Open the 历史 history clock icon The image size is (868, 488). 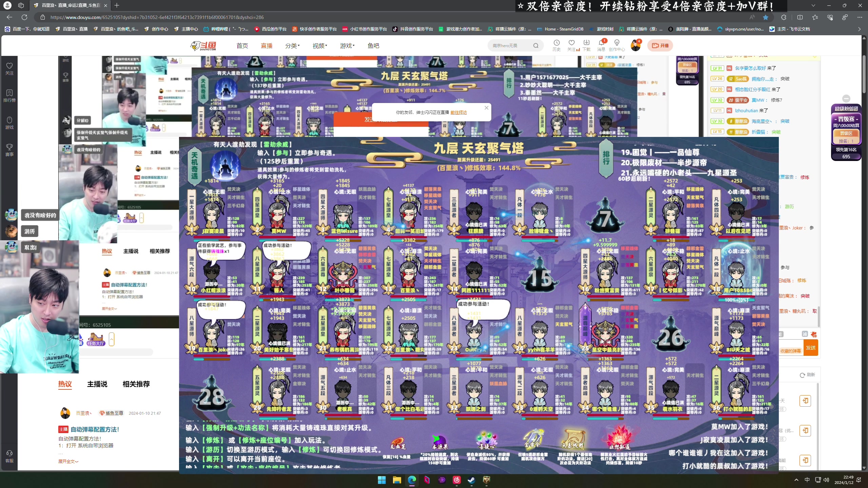click(x=556, y=43)
